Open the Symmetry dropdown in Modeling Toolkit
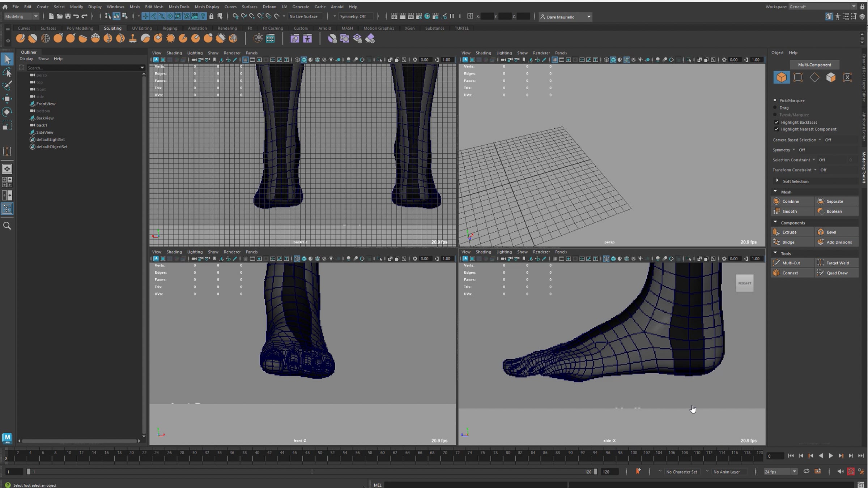 793,150
